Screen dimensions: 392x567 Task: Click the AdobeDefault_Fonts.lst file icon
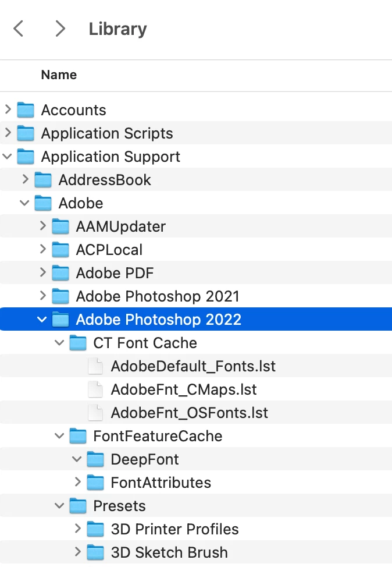point(95,366)
